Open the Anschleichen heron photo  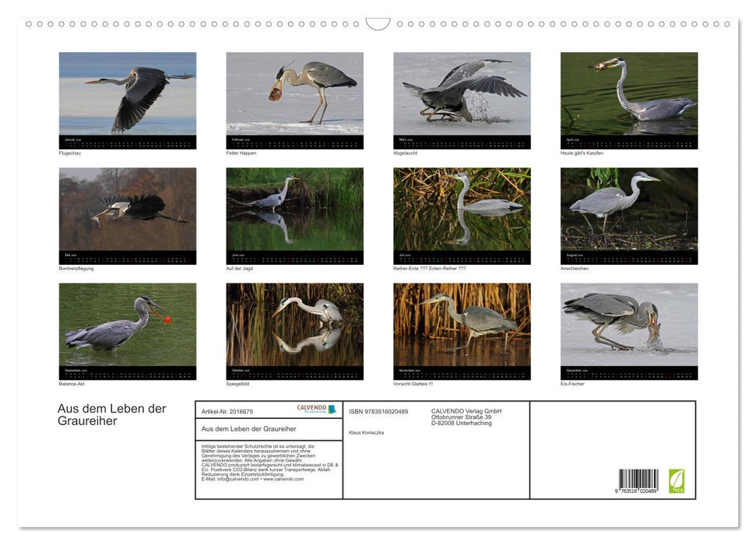[629, 209]
